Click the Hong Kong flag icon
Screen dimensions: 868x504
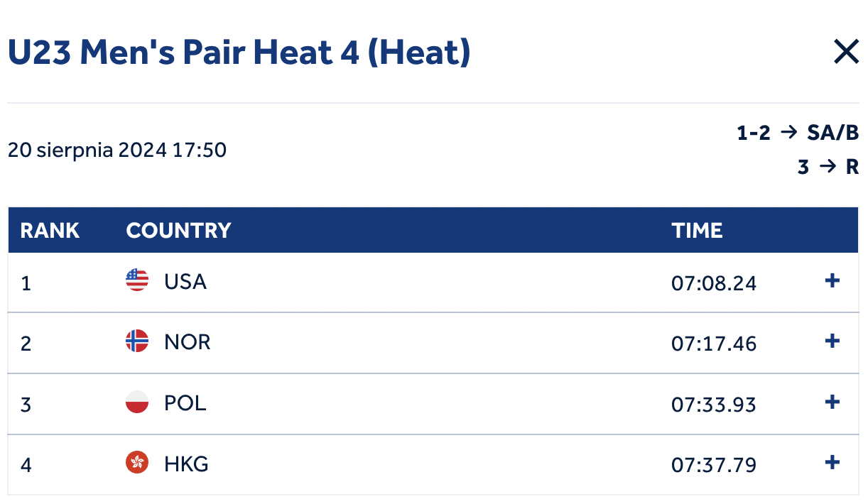[x=137, y=464]
